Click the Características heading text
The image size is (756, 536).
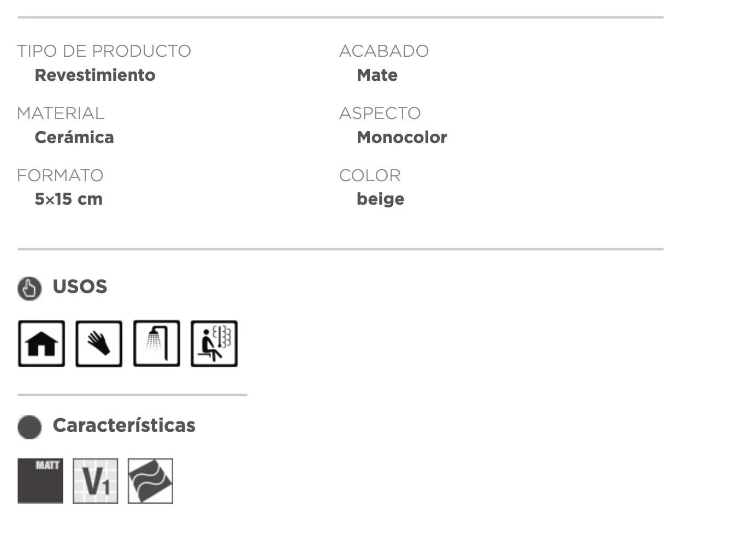(124, 425)
